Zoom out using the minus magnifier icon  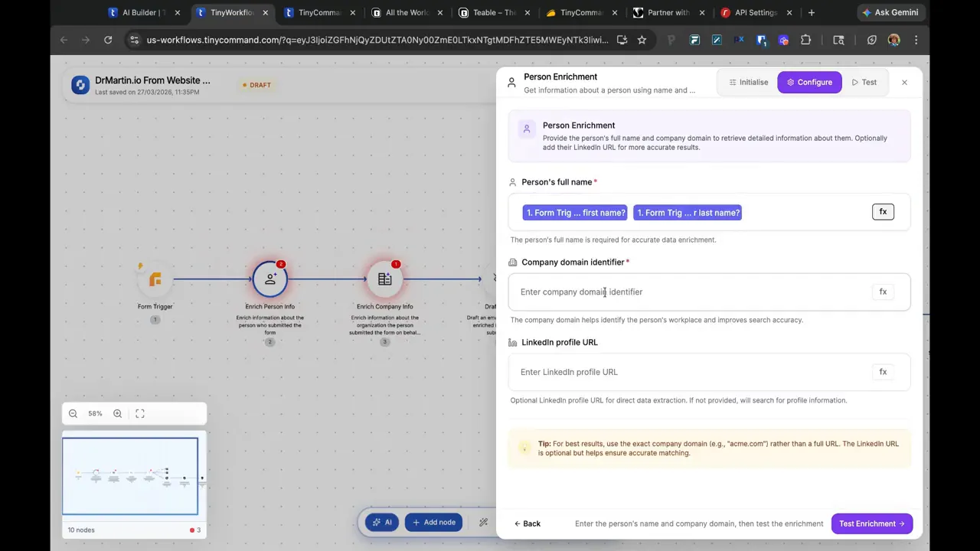click(73, 413)
